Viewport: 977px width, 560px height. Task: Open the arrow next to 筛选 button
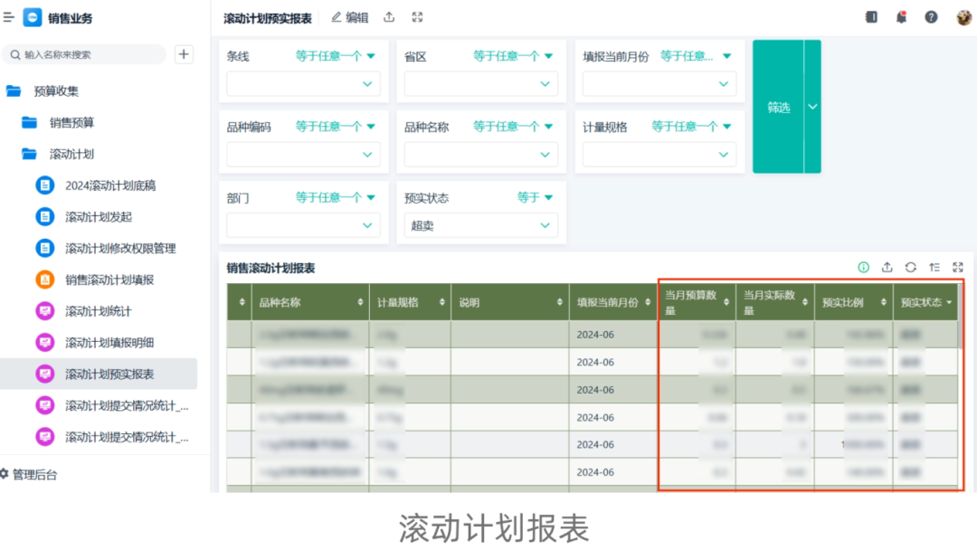811,107
